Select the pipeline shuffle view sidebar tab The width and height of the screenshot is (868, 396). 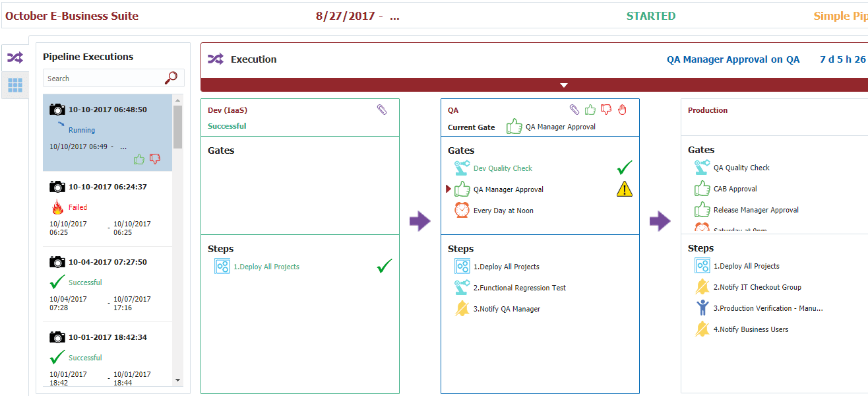tap(15, 57)
